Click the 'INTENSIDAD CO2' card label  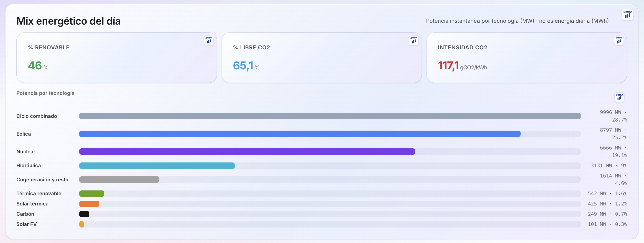(463, 48)
